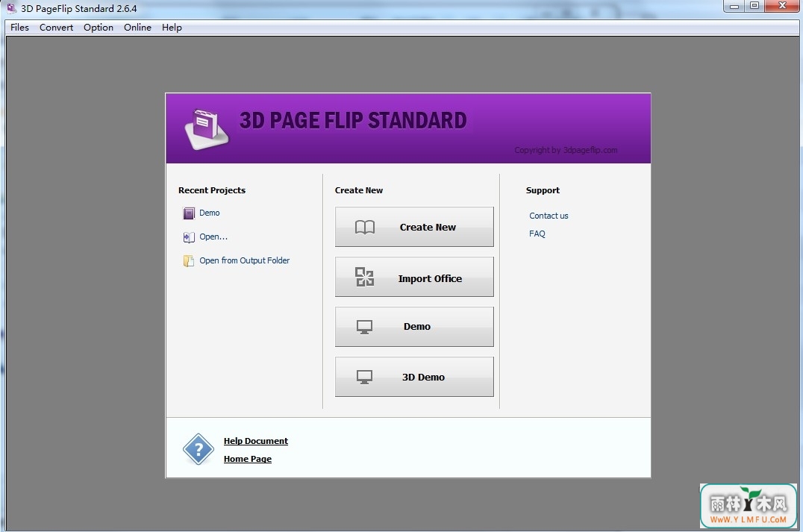Click the Recent Projects heading
The height and width of the screenshot is (532, 803).
[x=211, y=190]
